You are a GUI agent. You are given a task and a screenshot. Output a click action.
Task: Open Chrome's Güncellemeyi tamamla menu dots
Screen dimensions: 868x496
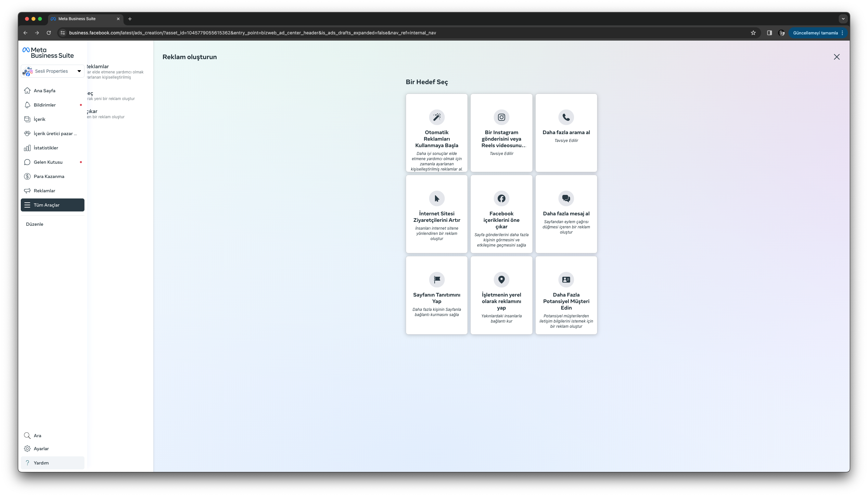coord(842,33)
